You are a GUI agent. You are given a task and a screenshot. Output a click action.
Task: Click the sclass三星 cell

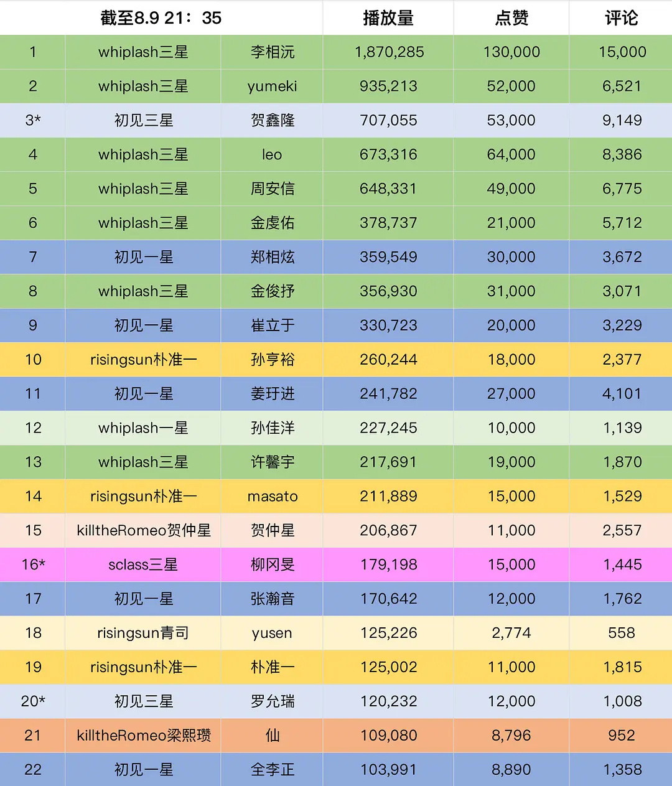point(143,565)
